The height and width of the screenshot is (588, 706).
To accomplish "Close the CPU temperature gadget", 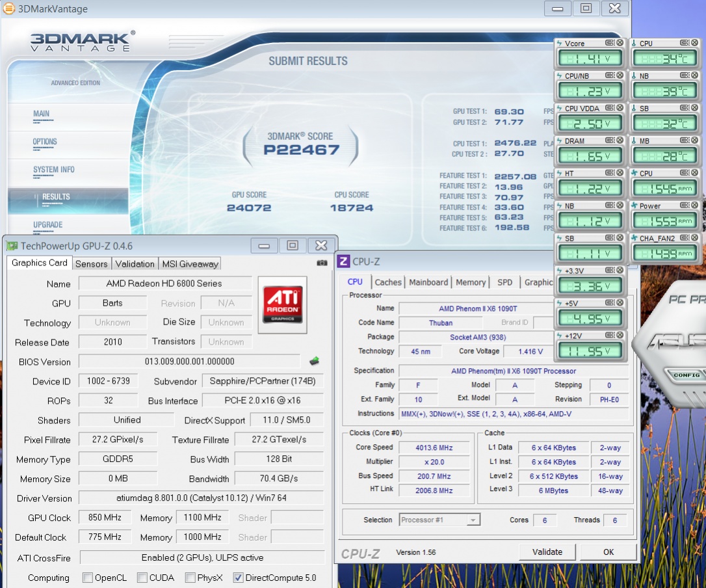I will (695, 43).
